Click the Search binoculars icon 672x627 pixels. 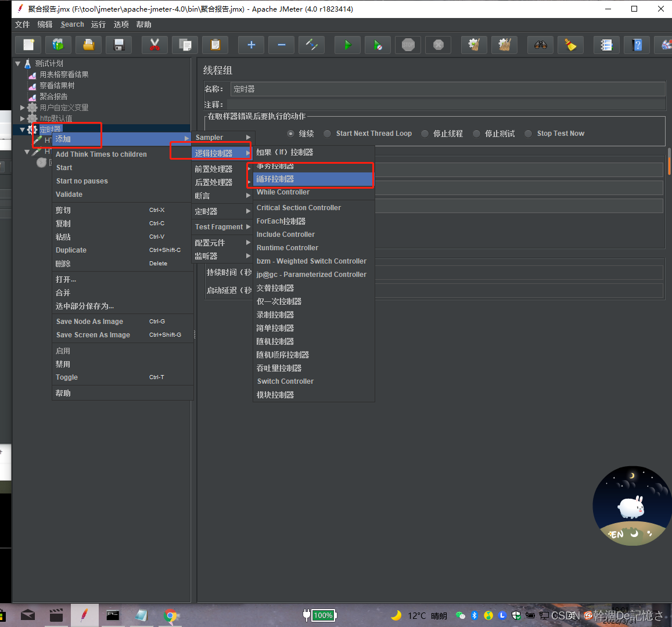coord(540,45)
